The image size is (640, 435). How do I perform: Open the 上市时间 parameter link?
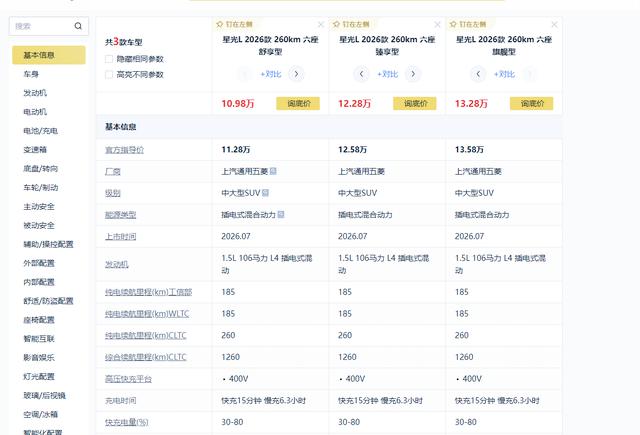click(x=120, y=236)
